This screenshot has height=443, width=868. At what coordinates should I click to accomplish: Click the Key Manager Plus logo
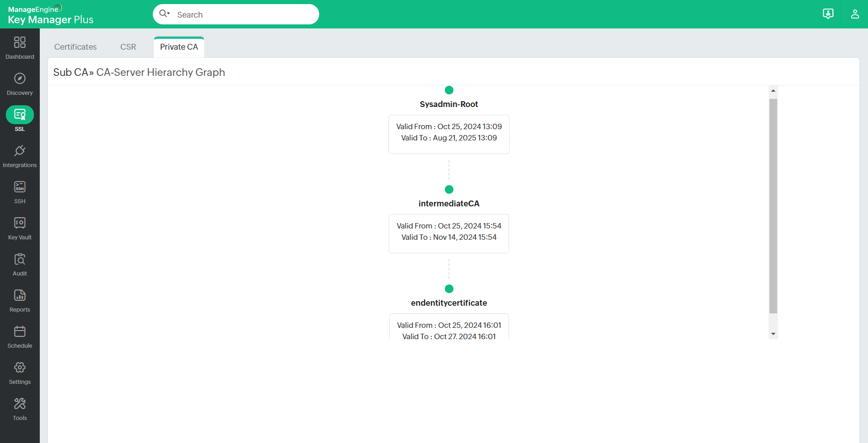50,14
